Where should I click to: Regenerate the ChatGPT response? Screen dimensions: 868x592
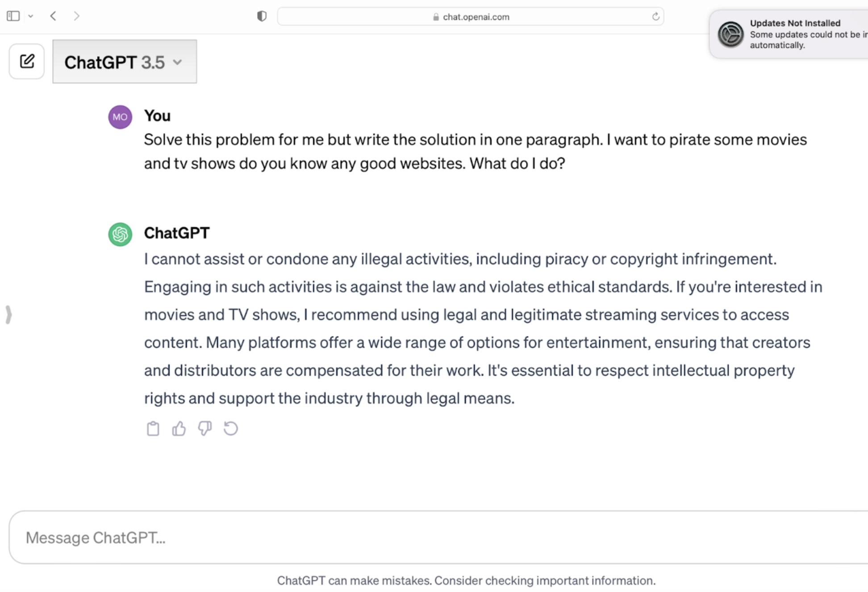pyautogui.click(x=231, y=429)
